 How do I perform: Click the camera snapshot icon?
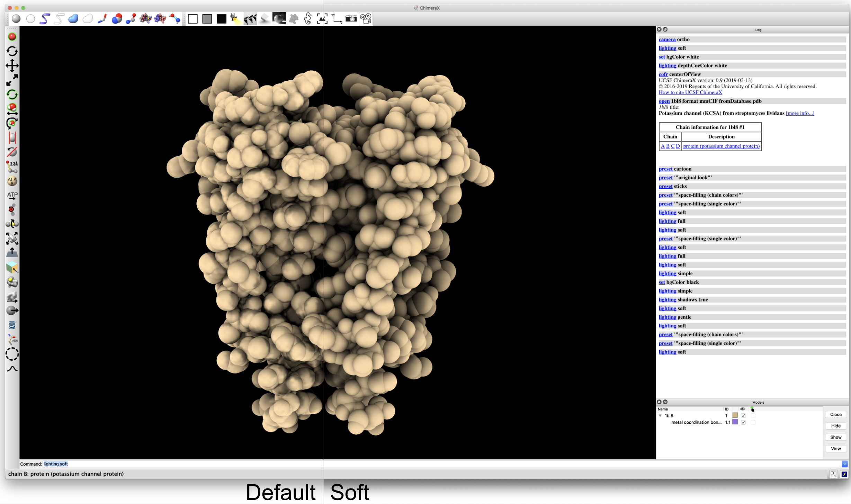tap(351, 19)
